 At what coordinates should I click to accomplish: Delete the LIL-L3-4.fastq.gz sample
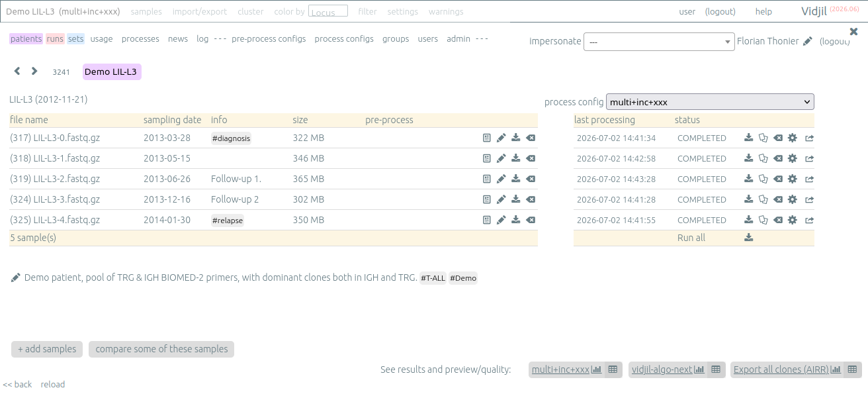click(531, 221)
